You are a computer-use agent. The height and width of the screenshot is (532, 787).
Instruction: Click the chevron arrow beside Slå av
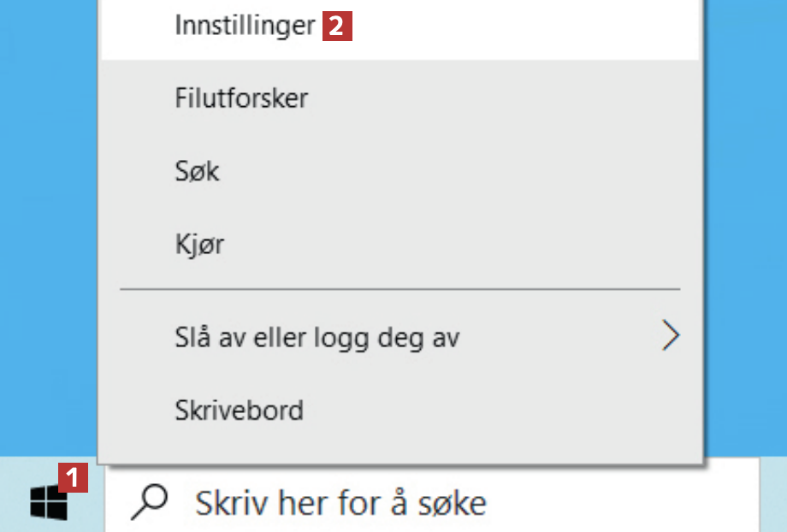[671, 337]
